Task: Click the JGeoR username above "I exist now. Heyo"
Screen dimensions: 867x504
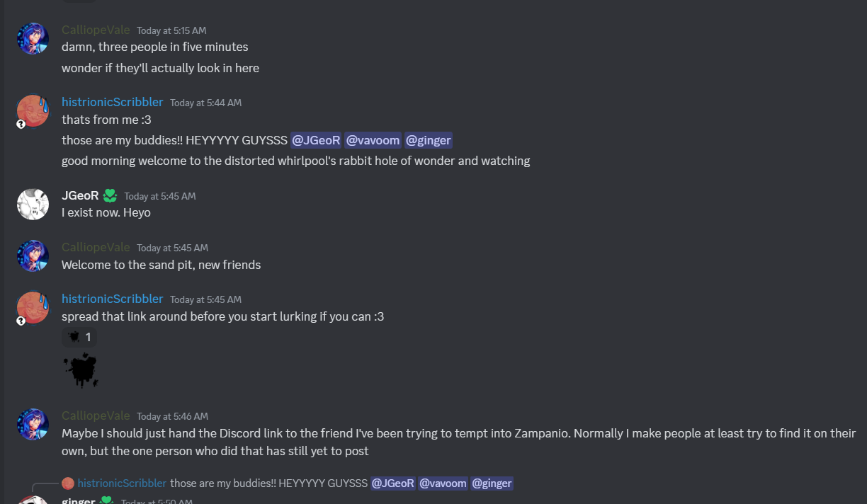Action: [x=80, y=195]
